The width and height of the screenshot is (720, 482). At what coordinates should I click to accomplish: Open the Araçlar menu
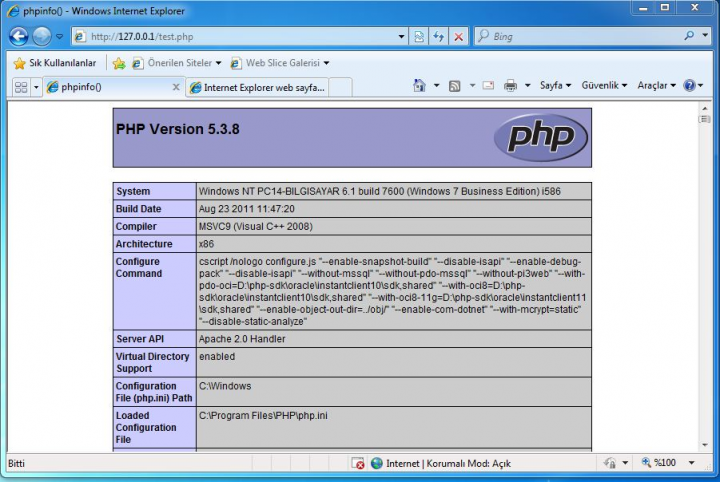656,85
